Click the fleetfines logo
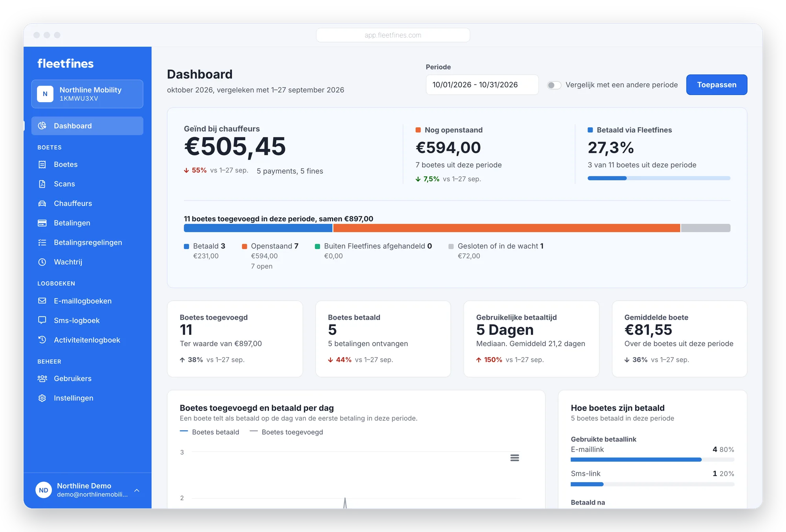This screenshot has height=532, width=786. pos(65,63)
